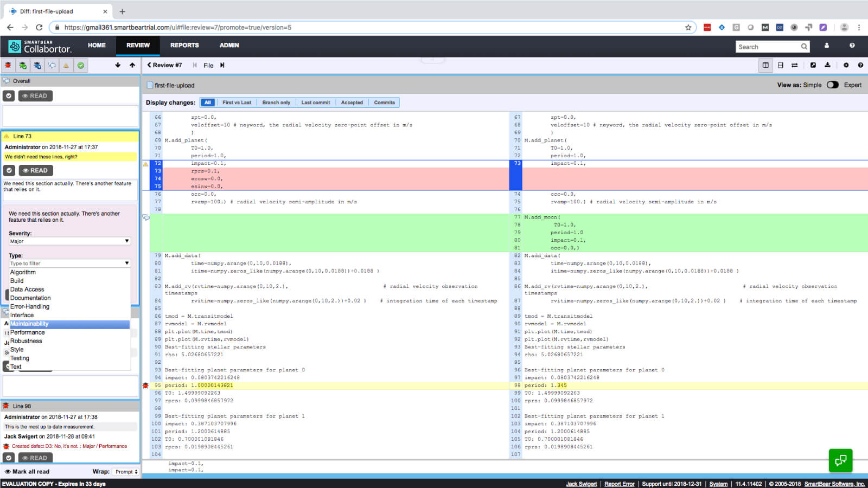Viewport: 868px width, 488px height.
Task: Select the Branch only display changes tab
Action: coord(276,102)
